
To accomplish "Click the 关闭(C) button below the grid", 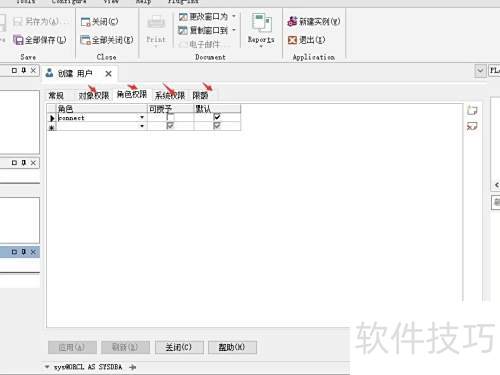I will (179, 347).
